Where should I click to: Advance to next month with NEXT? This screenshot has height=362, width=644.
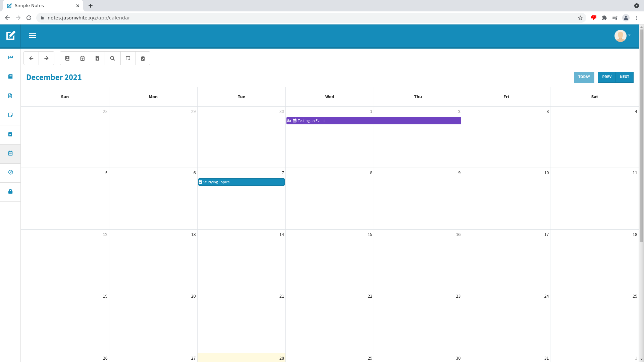click(625, 77)
